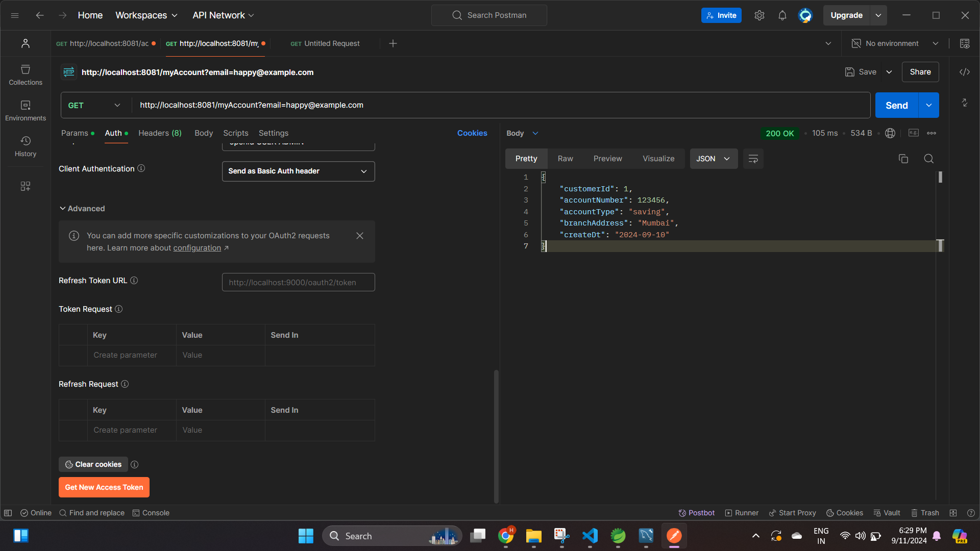This screenshot has width=980, height=551.
Task: Switch to the request Body tab
Action: tap(204, 133)
